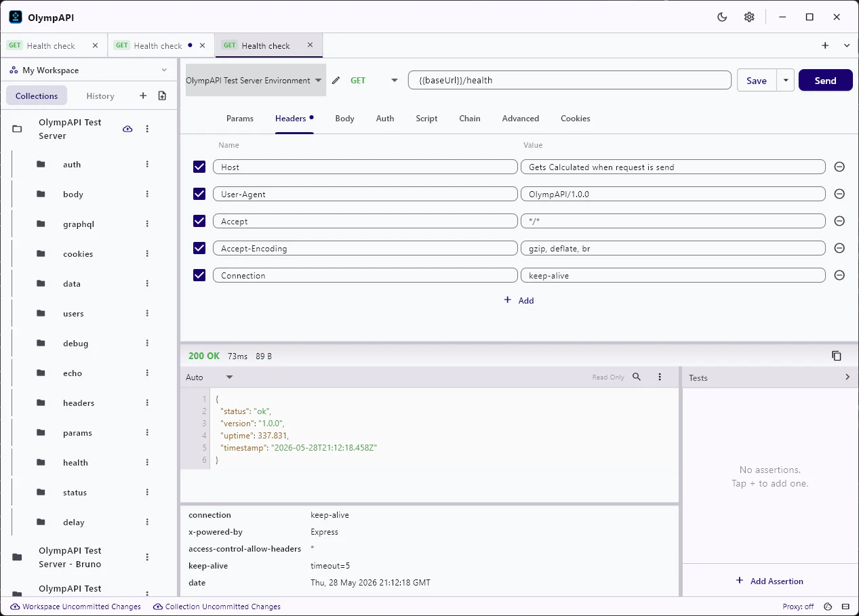859x616 pixels.
Task: Uncheck the Accept header checkbox
Action: (199, 221)
